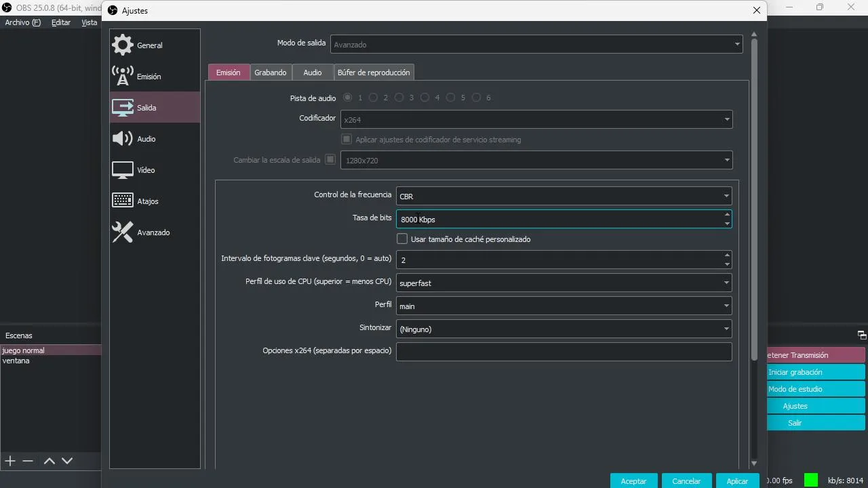The image size is (868, 488).
Task: Open Modo de salida dropdown
Action: pyautogui.click(x=536, y=44)
